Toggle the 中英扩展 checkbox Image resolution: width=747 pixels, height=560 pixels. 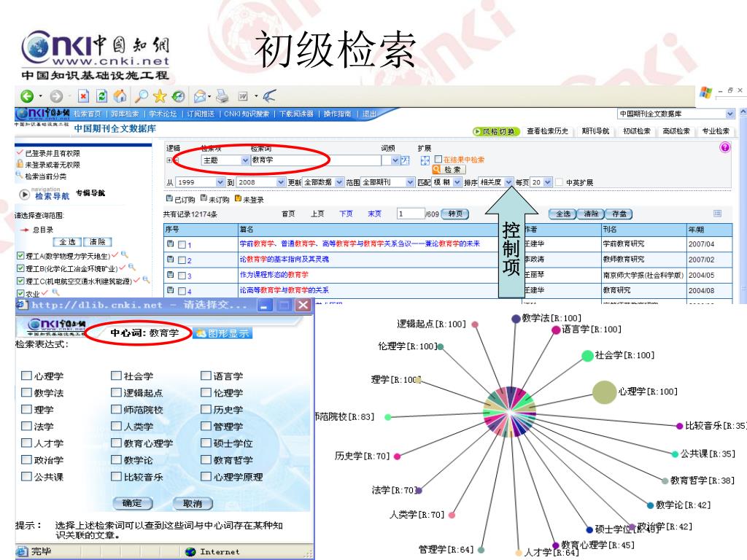point(560,182)
